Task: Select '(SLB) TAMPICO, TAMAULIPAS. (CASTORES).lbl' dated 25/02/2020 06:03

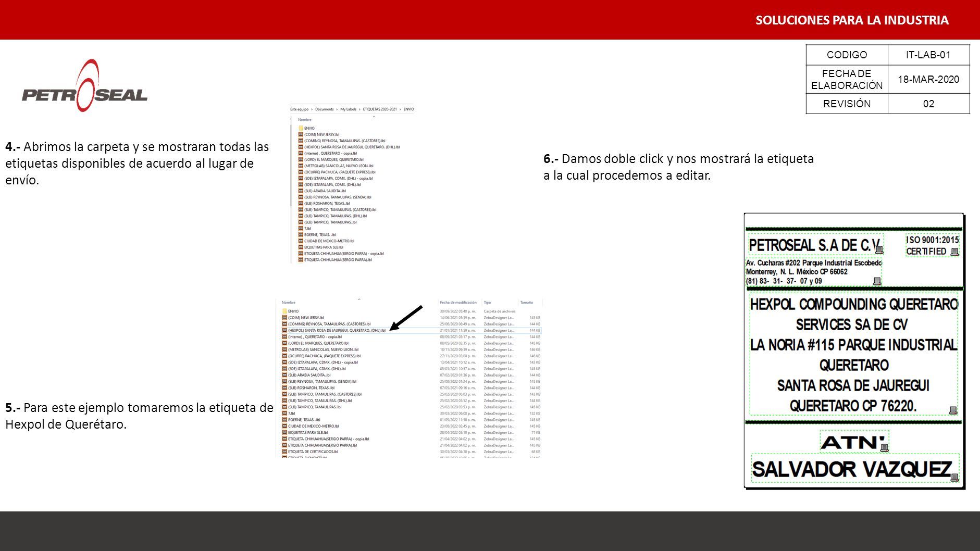Action: click(x=325, y=394)
